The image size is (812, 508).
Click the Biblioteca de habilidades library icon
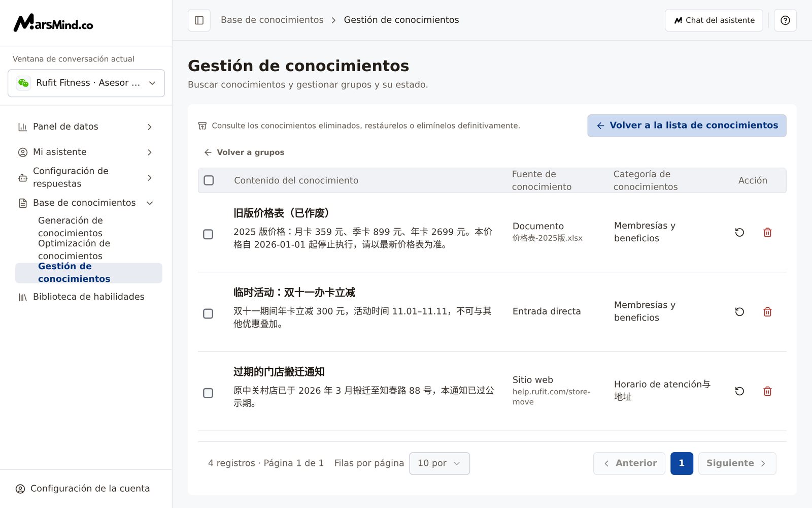[22, 297]
